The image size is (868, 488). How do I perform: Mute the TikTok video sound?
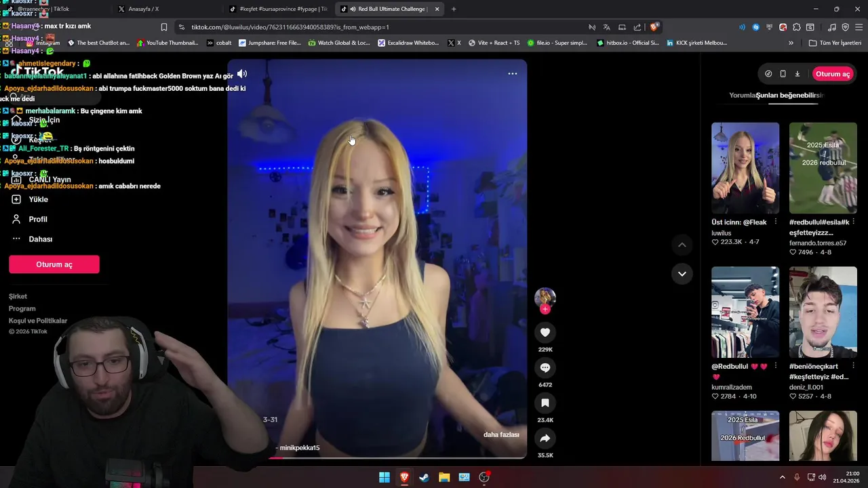pyautogui.click(x=242, y=74)
